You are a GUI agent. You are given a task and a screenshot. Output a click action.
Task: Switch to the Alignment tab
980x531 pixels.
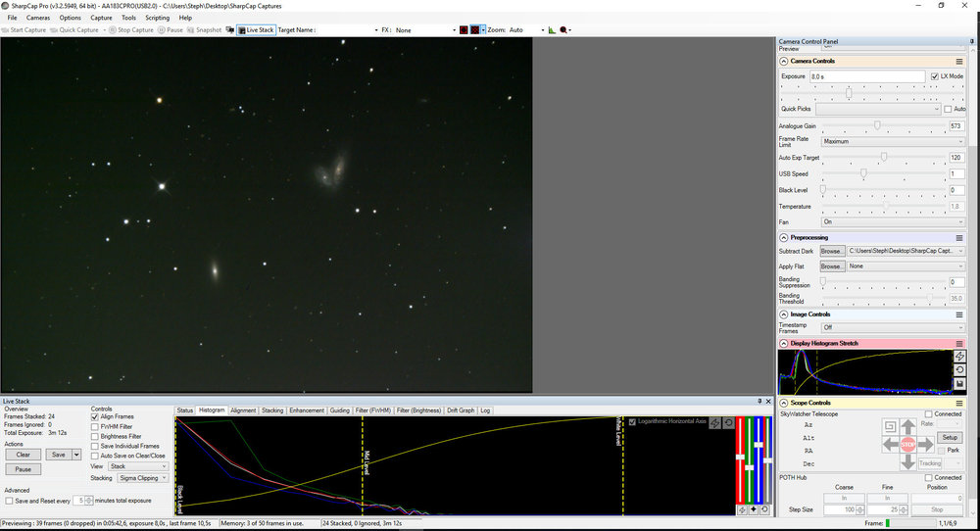pyautogui.click(x=243, y=410)
